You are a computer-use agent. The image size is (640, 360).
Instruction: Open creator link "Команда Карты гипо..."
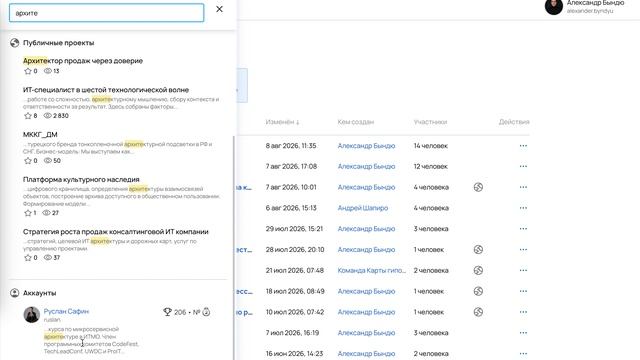click(x=371, y=271)
